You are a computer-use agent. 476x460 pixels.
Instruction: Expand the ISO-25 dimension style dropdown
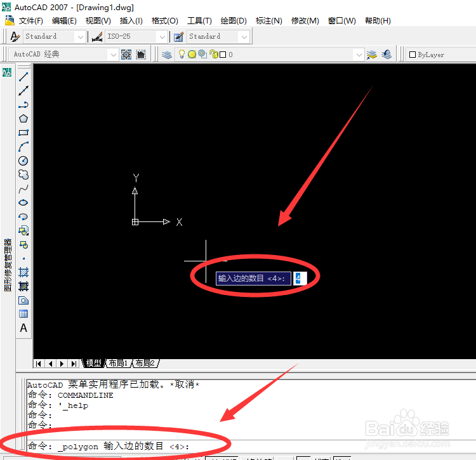click(162, 37)
